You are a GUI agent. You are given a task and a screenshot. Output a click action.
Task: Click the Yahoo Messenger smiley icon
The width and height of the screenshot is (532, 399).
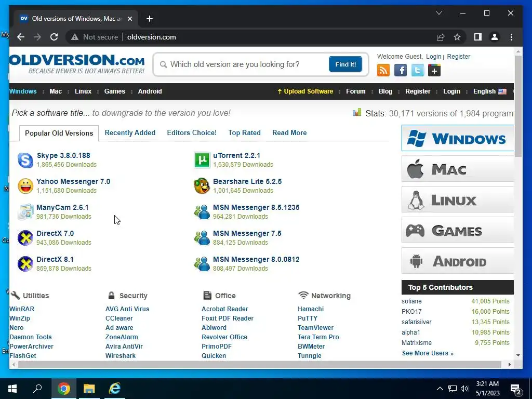(x=25, y=186)
